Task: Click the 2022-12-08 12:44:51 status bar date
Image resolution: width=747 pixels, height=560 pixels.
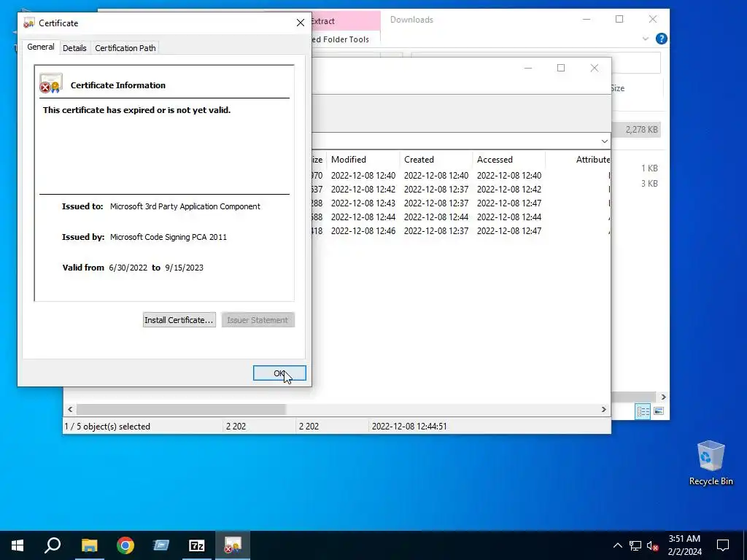Action: (x=409, y=427)
